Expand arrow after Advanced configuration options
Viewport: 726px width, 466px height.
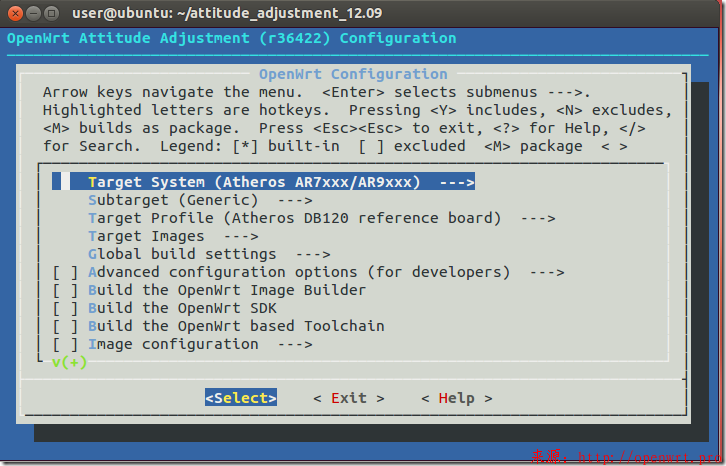pyautogui.click(x=547, y=273)
